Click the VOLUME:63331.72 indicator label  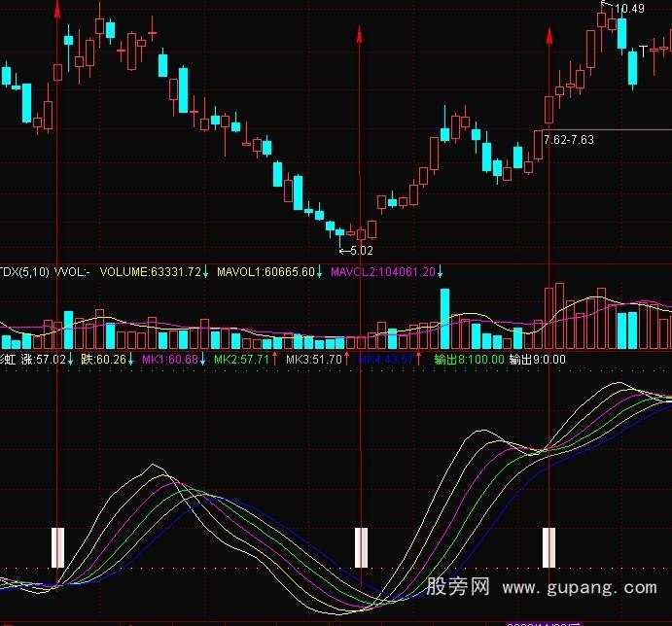[x=150, y=272]
